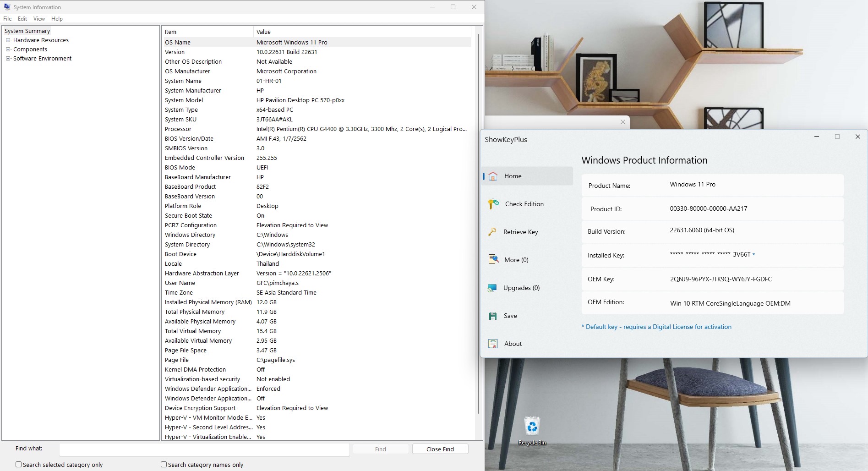The width and height of the screenshot is (868, 471).
Task: Expand the Components tree node
Action: [8, 49]
